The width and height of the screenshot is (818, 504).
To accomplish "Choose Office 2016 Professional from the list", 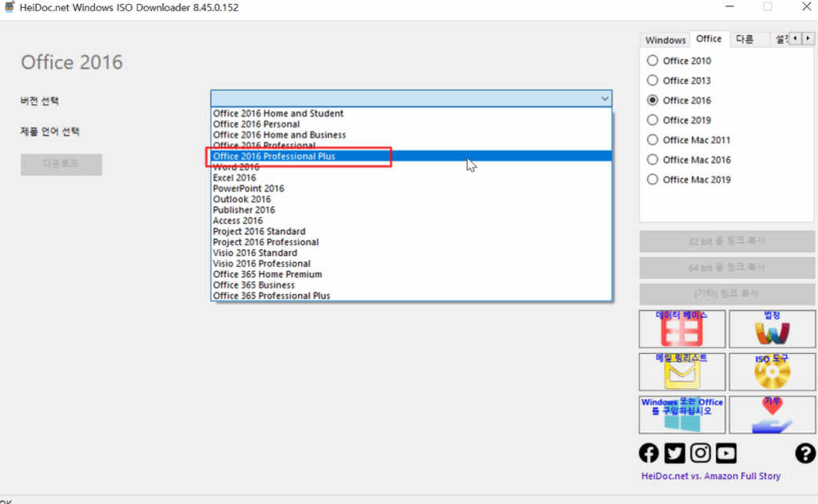I will (411, 145).
